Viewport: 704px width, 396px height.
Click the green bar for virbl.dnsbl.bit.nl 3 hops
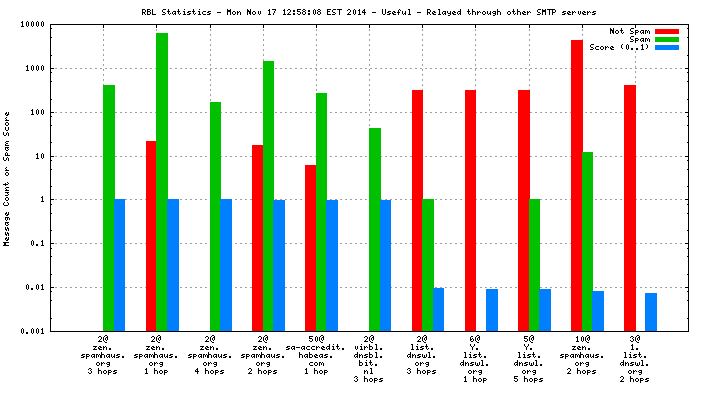tap(375, 230)
